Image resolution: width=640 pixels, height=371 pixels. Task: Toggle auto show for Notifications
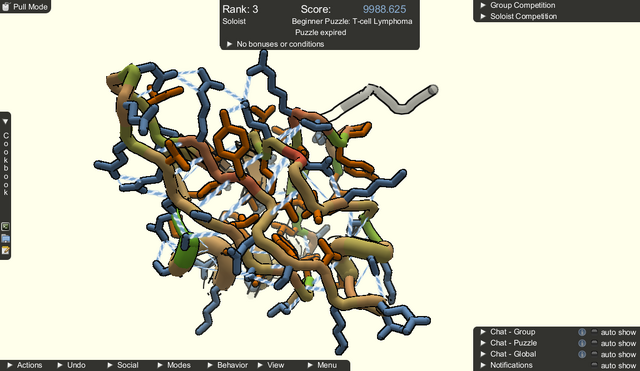pos(594,365)
